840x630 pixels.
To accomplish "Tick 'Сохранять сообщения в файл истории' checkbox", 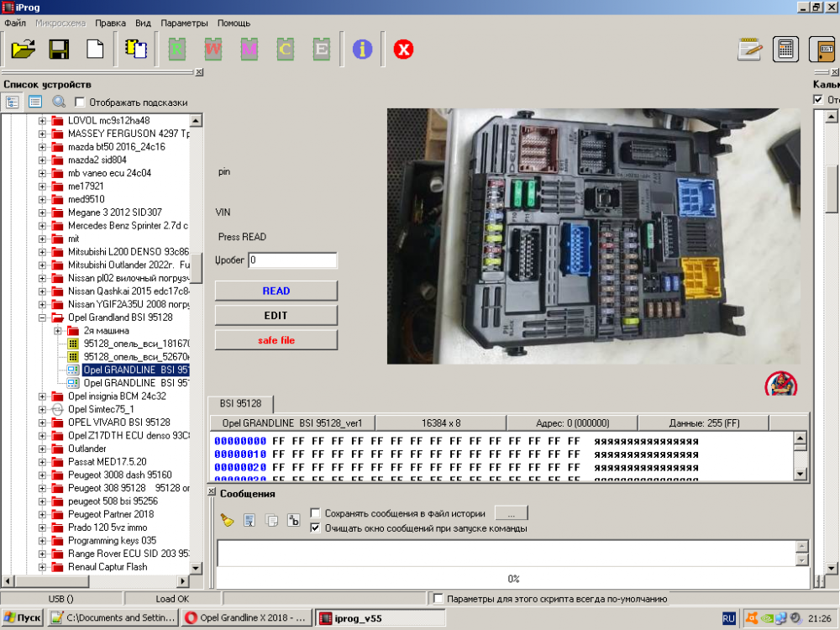I will [x=316, y=513].
